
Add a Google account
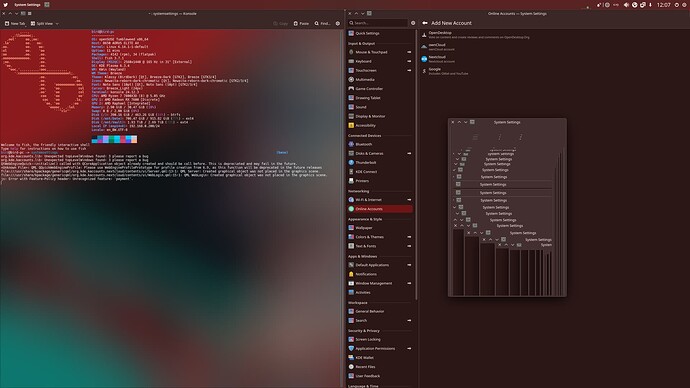(x=554, y=71)
